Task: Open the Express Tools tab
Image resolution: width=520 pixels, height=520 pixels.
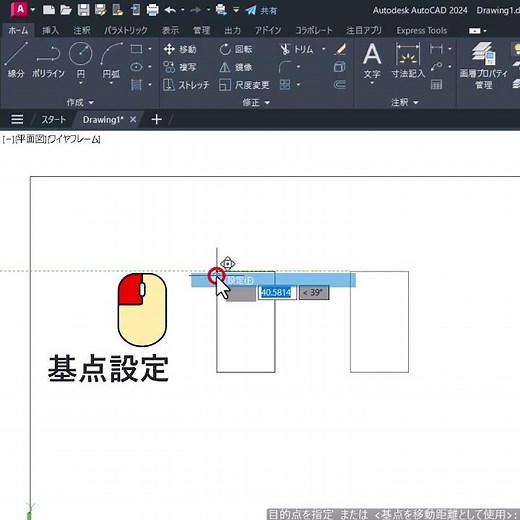Action: click(422, 31)
